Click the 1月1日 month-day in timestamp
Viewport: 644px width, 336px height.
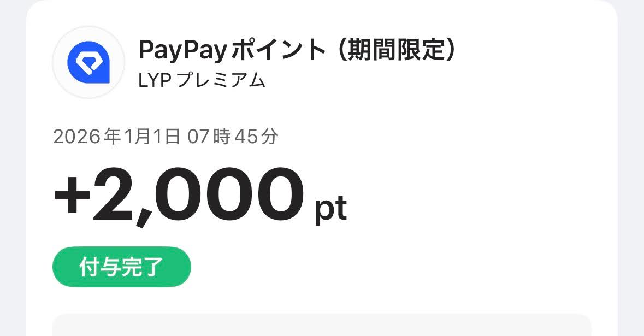tap(150, 137)
